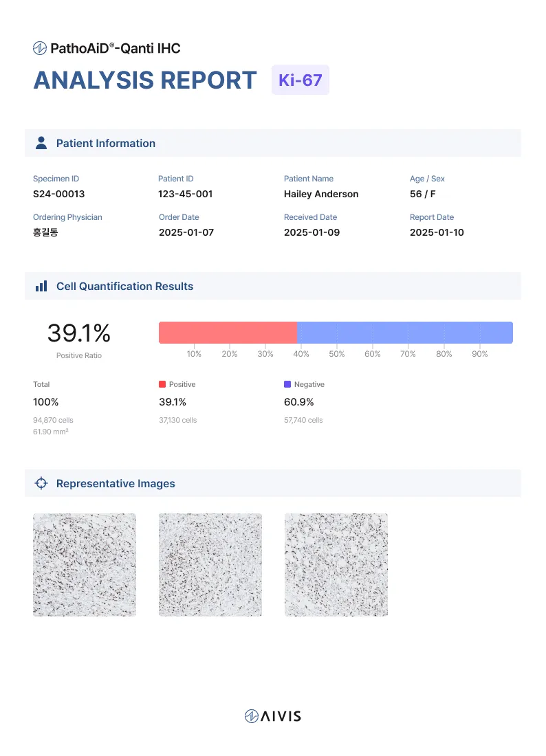This screenshot has height=756, width=546.
Task: Click the ANALYSIS REPORT title
Action: point(145,80)
